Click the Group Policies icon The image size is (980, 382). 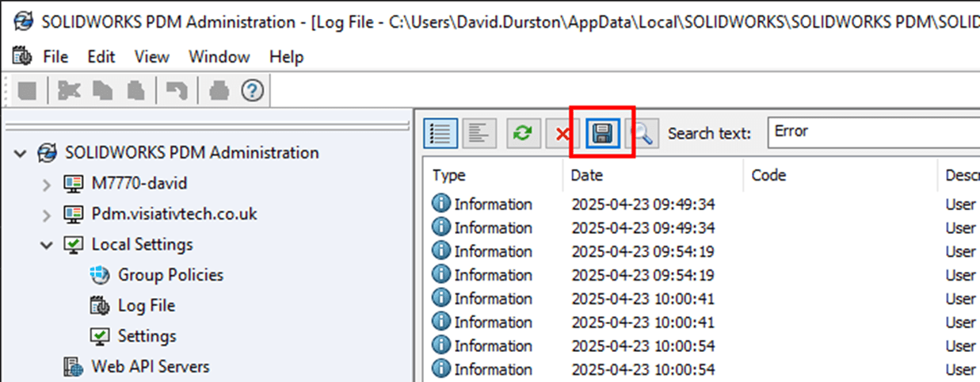click(x=100, y=275)
